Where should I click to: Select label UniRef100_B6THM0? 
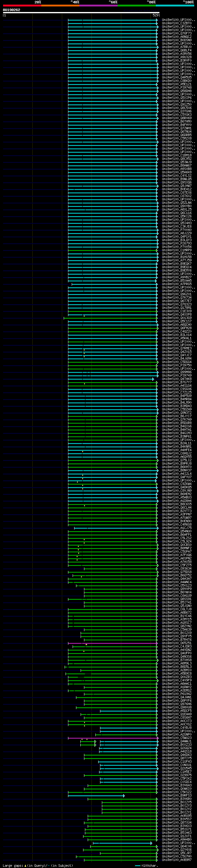177,121
